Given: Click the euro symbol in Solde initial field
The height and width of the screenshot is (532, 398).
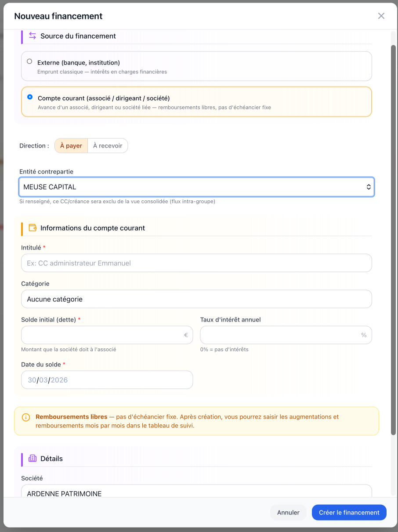Looking at the screenshot, I should point(186,335).
